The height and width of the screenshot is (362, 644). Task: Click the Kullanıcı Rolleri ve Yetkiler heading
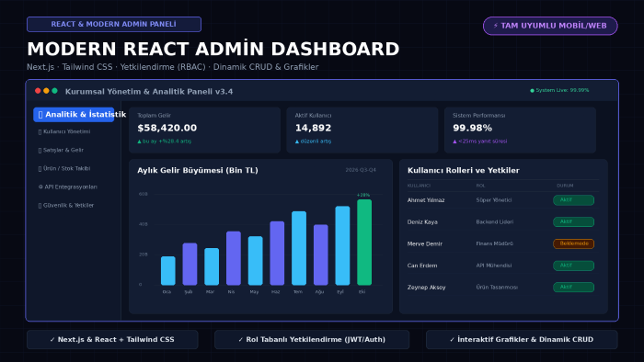click(x=464, y=170)
